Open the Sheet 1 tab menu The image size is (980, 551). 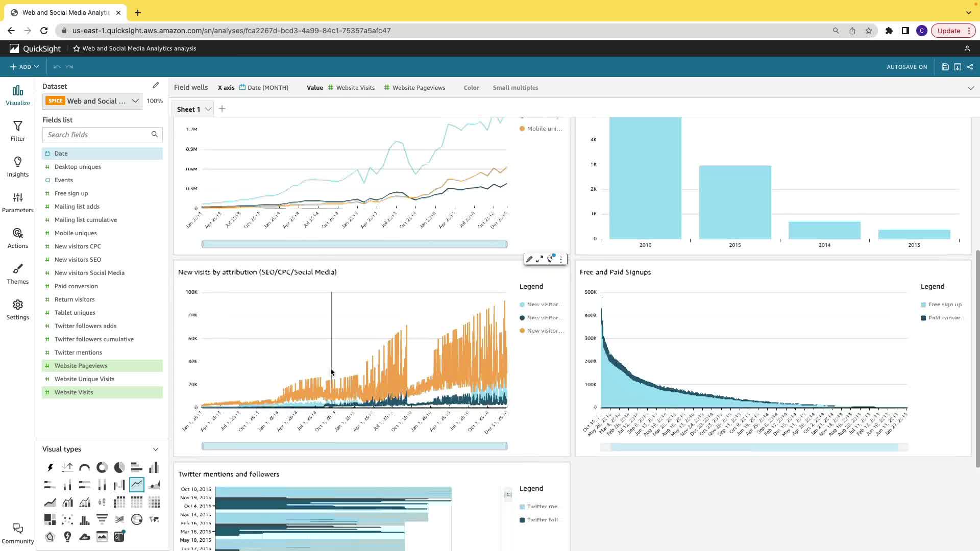pyautogui.click(x=208, y=109)
